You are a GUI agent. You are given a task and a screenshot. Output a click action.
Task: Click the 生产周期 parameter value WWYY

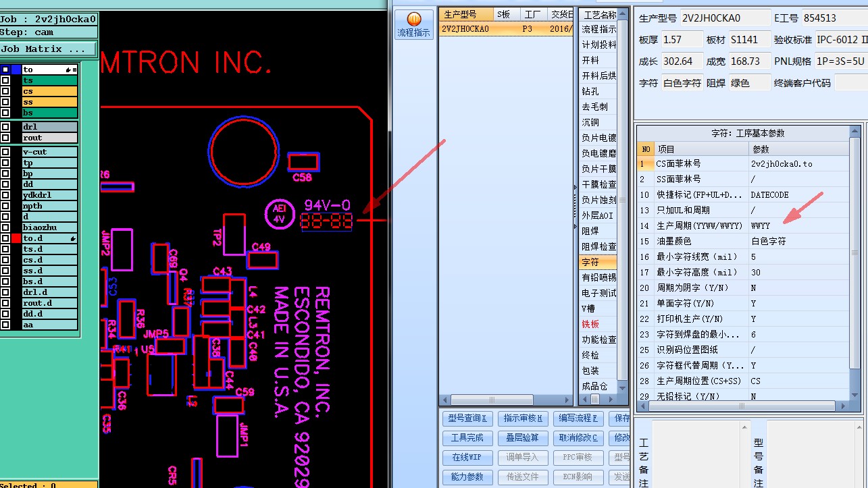coord(799,225)
